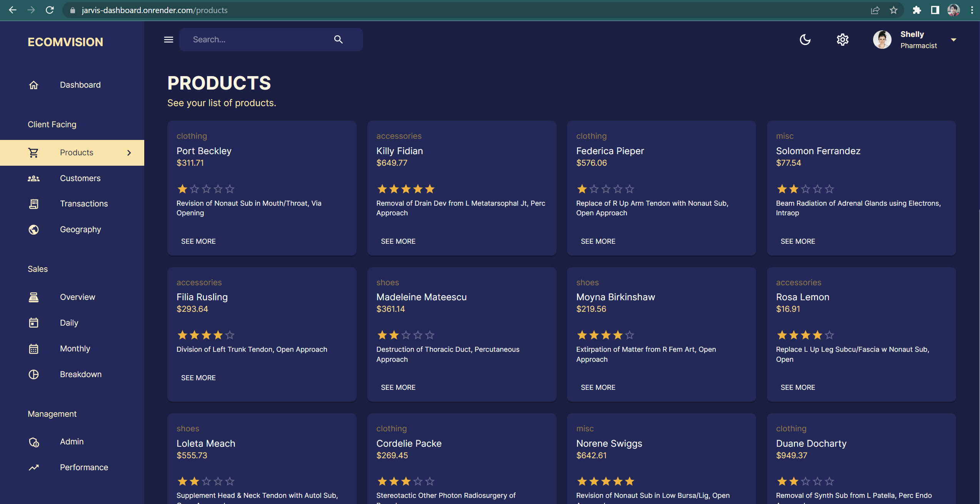Click the Daily calendar icon

[x=33, y=323]
